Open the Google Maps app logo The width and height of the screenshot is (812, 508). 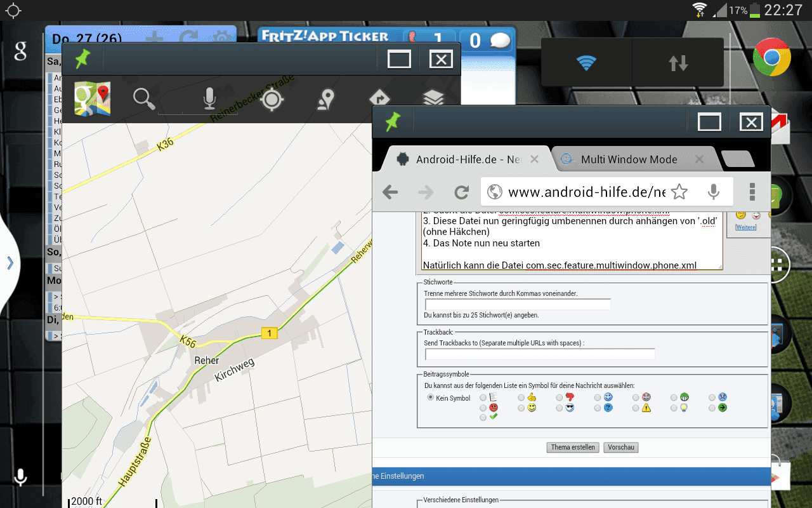pos(92,99)
